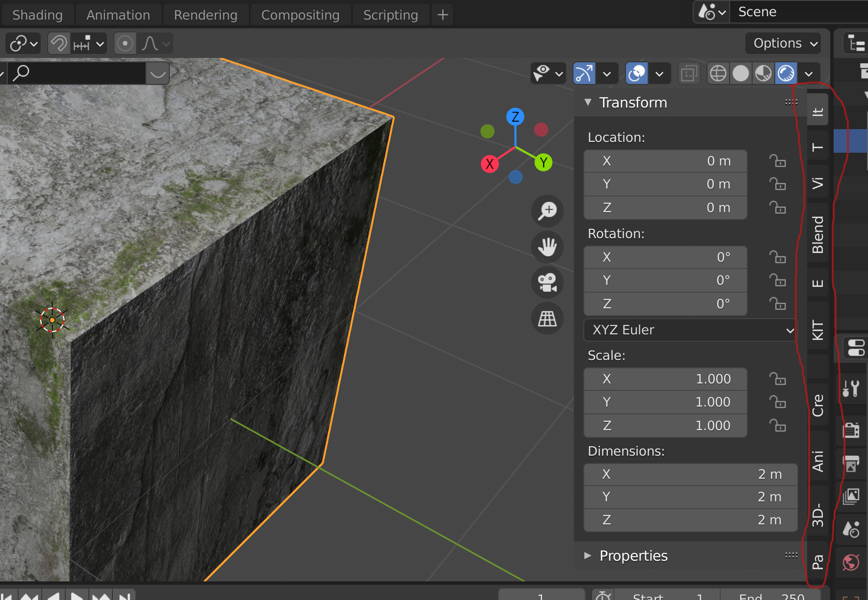Switch to the Compositing workspace tab
The image size is (868, 600).
[x=300, y=15]
